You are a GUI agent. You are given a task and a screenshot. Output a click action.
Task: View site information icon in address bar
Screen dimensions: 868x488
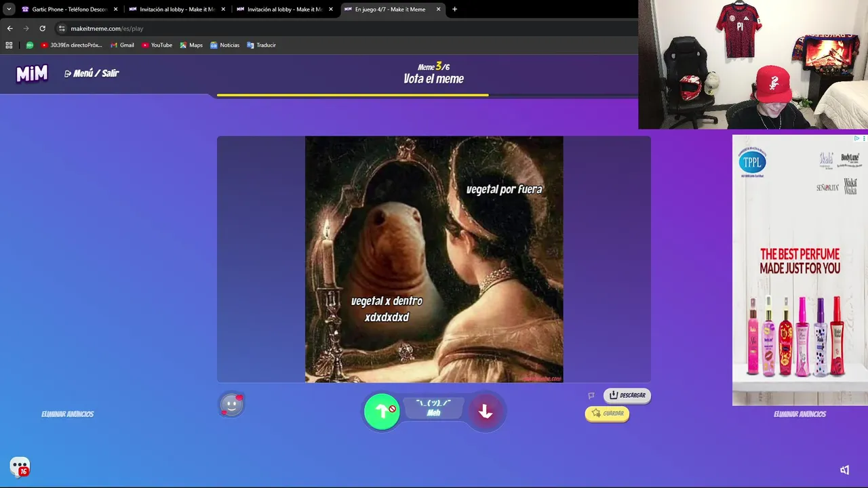[62, 28]
